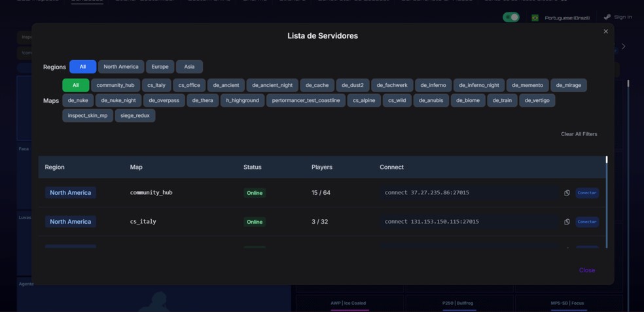Click the Online status of community_hub server

click(x=255, y=193)
